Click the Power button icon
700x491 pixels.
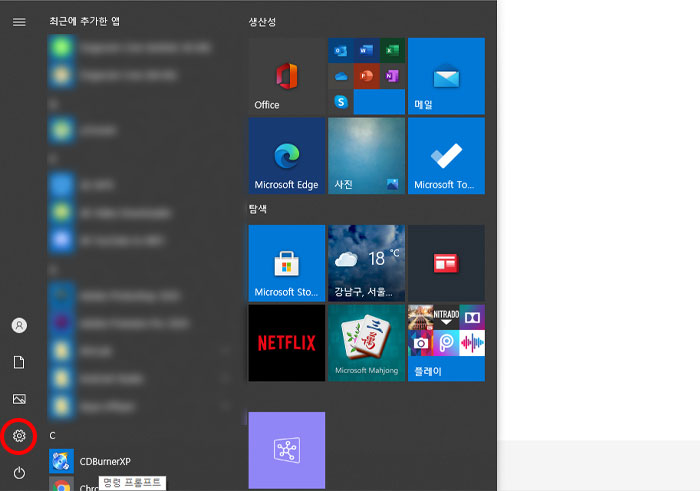point(19,472)
